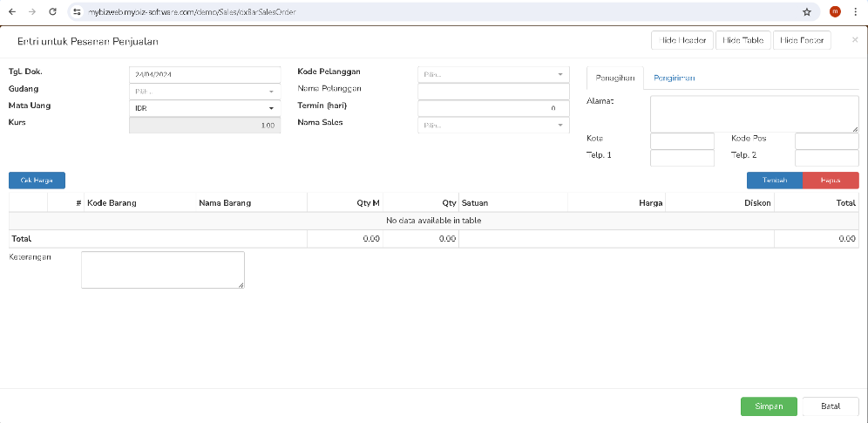Click the Hide Table button

[x=743, y=40]
